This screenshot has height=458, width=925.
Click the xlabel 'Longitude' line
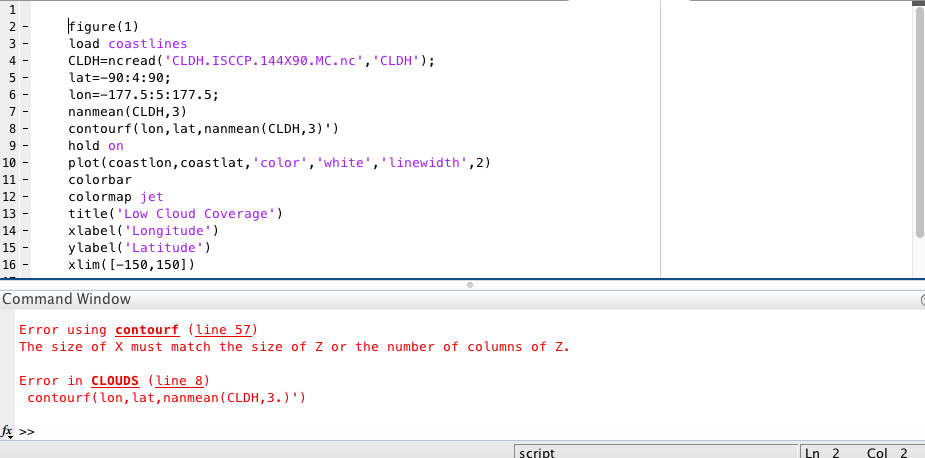[x=143, y=231]
